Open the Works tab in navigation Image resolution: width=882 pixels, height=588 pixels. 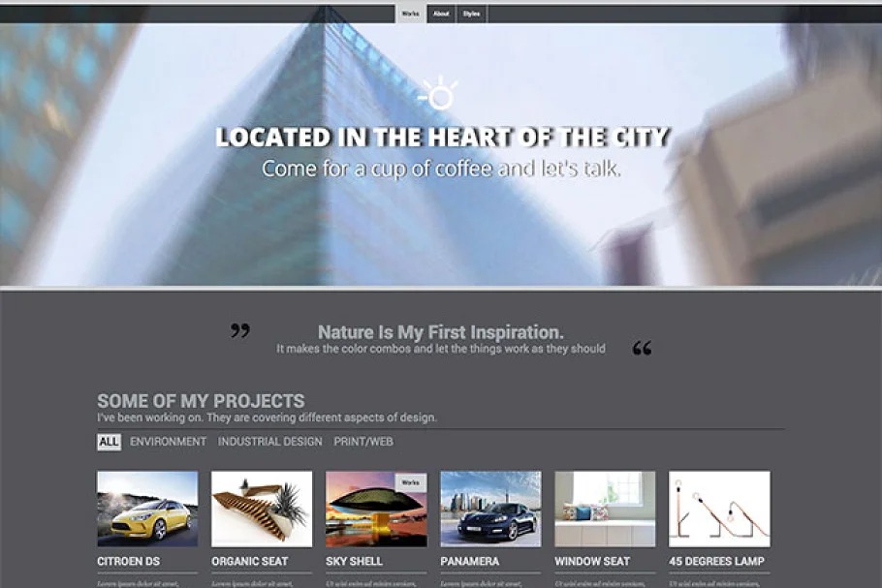pyautogui.click(x=411, y=14)
